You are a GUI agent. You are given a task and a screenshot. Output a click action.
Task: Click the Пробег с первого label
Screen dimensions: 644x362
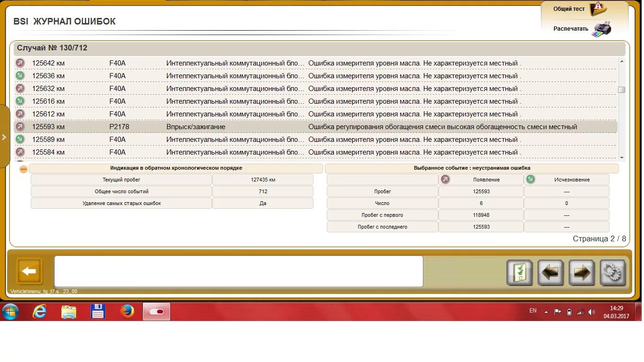pyautogui.click(x=382, y=215)
